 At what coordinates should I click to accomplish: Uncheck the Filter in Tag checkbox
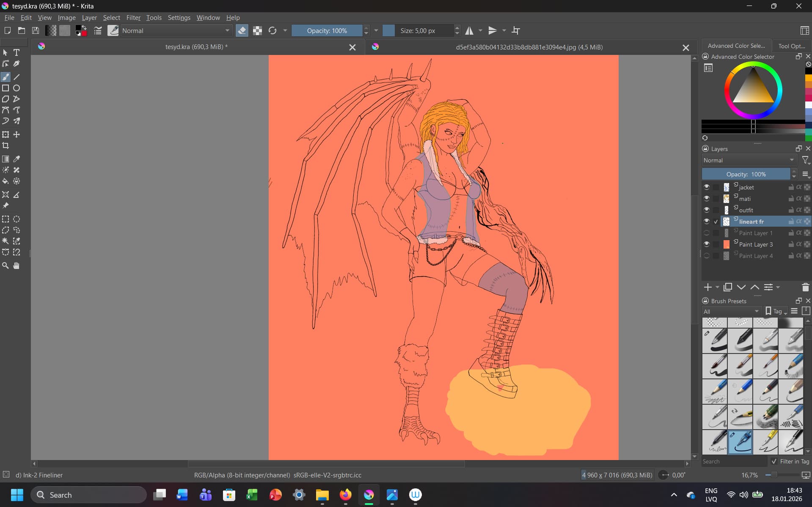(774, 461)
